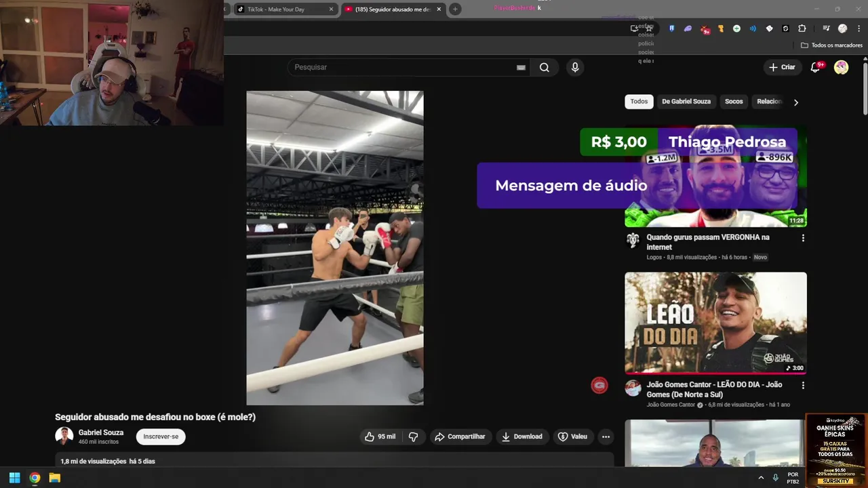This screenshot has height=488, width=868.
Task: Click the blue sound waves extension icon
Action: tap(753, 28)
